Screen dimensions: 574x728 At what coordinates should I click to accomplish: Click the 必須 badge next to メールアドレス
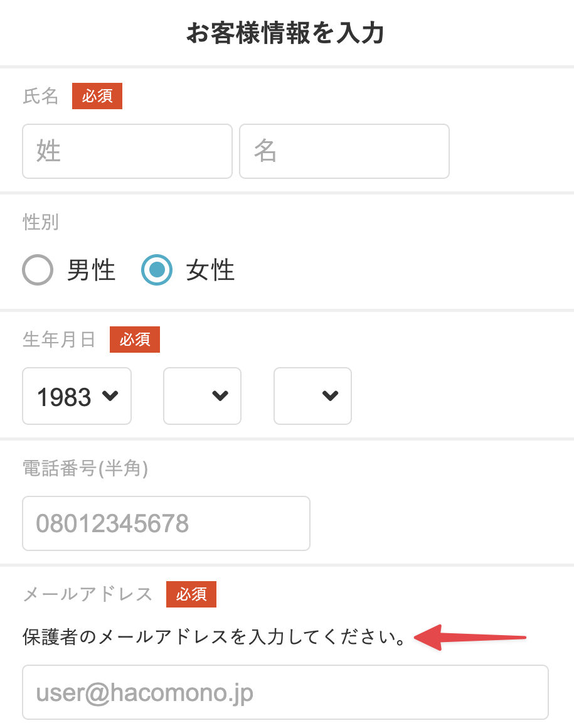(191, 594)
